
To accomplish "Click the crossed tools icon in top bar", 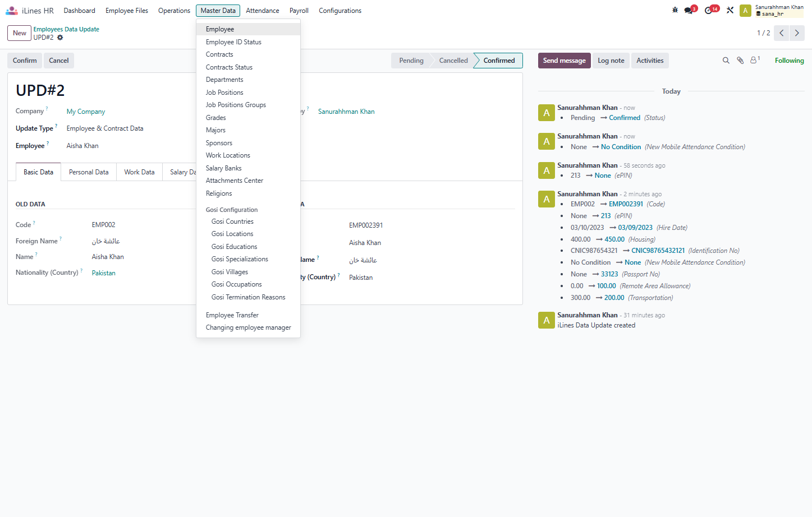I will (730, 10).
